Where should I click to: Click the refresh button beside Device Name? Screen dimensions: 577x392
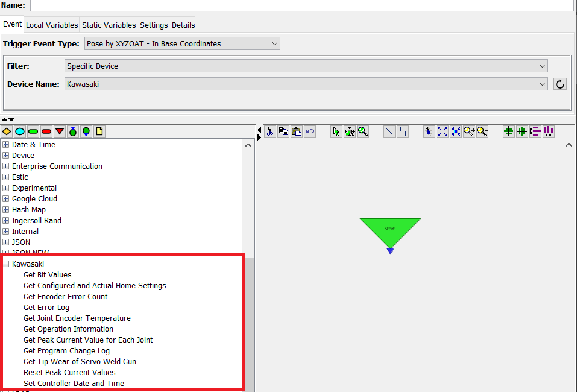click(x=560, y=84)
